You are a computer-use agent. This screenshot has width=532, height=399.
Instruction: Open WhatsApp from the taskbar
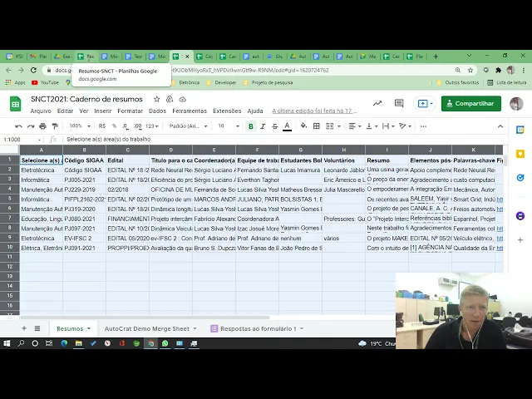[x=165, y=343]
